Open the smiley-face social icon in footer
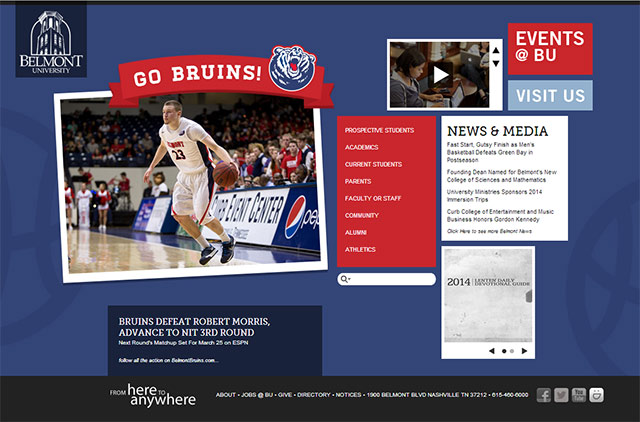 pyautogui.click(x=596, y=395)
